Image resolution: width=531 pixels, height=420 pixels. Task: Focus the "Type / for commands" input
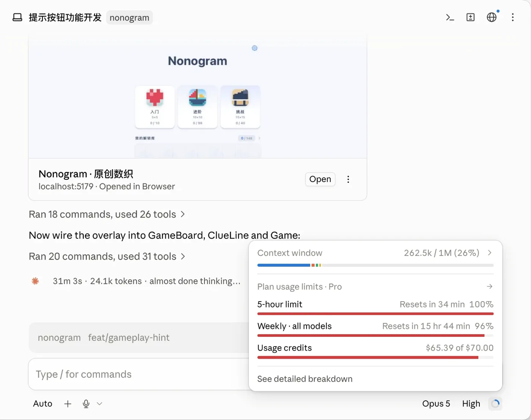tap(139, 374)
